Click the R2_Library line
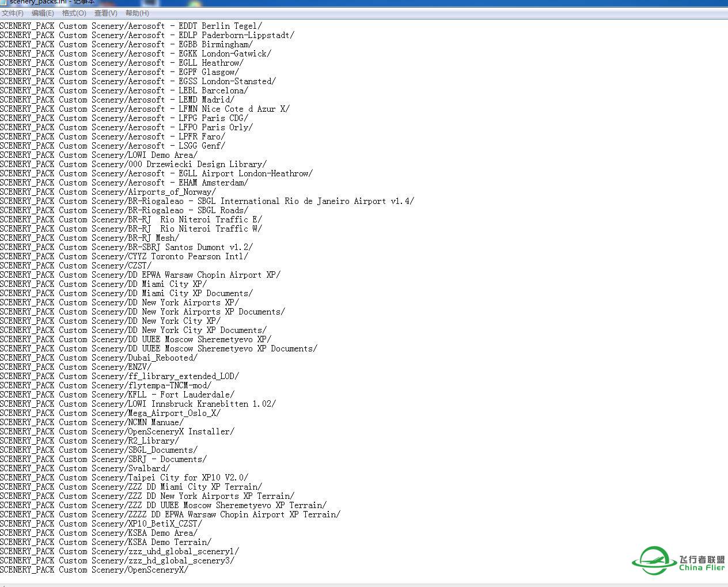The width and height of the screenshot is (728, 587). point(89,441)
